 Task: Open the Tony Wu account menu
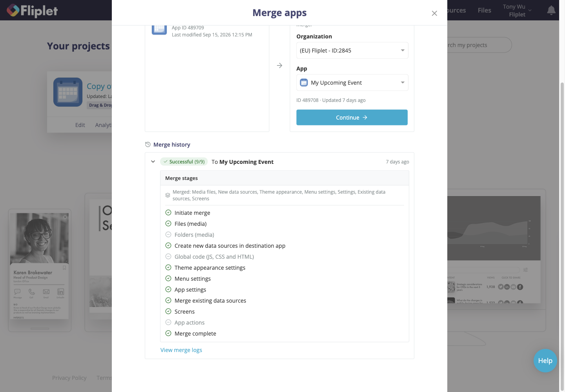517,11
